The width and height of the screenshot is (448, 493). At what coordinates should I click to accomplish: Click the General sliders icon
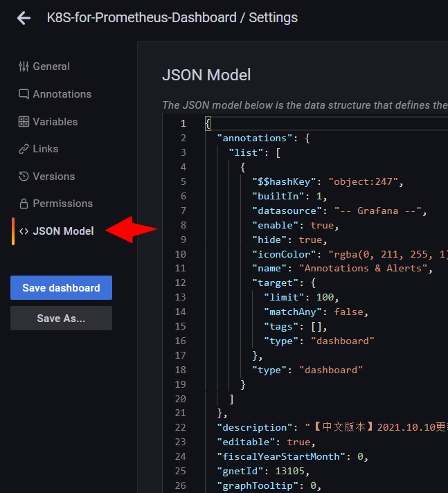pos(24,66)
